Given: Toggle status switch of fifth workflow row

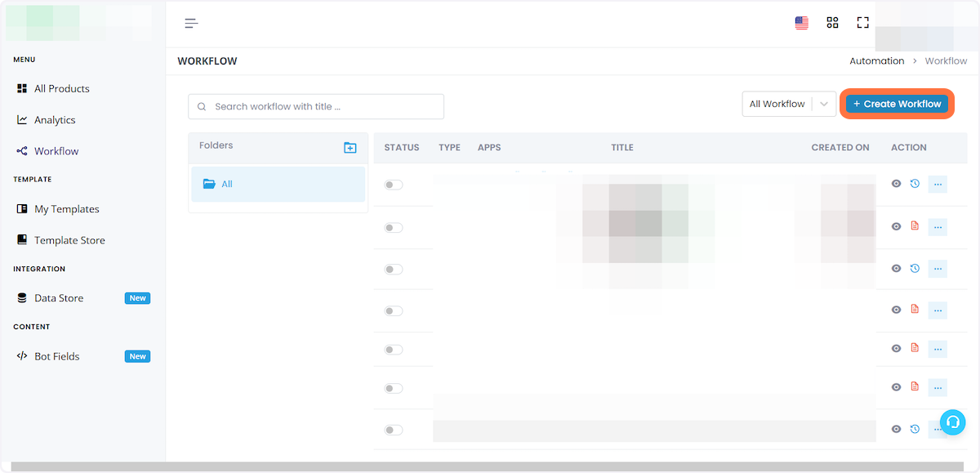Looking at the screenshot, I should coord(394,350).
